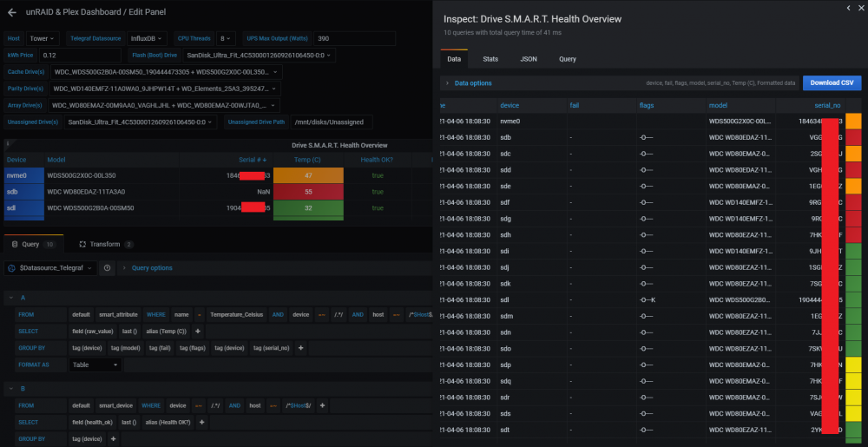The image size is (868, 447).
Task: Click the Serial # column sort arrow
Action: [265, 160]
